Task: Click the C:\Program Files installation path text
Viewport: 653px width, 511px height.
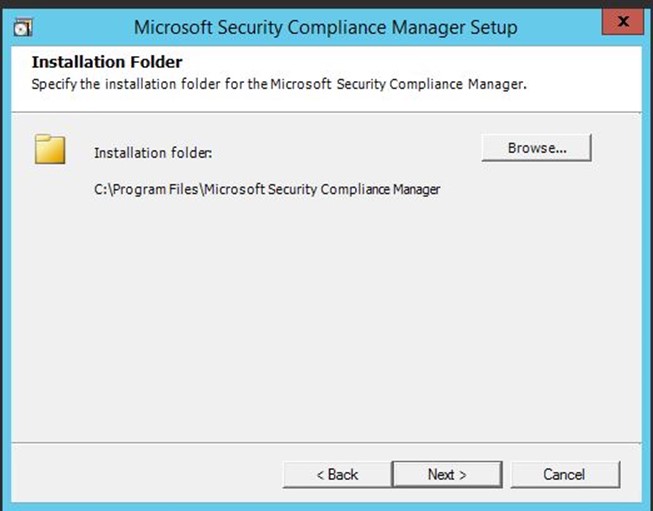Action: 267,189
